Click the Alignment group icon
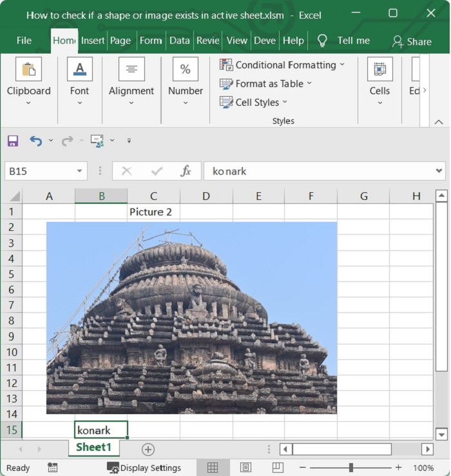 click(x=131, y=69)
